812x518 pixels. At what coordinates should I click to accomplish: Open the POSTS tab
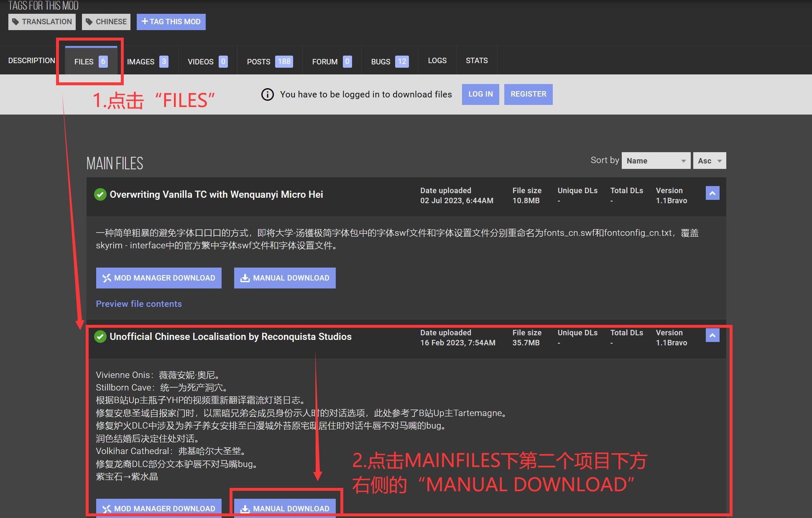click(269, 61)
